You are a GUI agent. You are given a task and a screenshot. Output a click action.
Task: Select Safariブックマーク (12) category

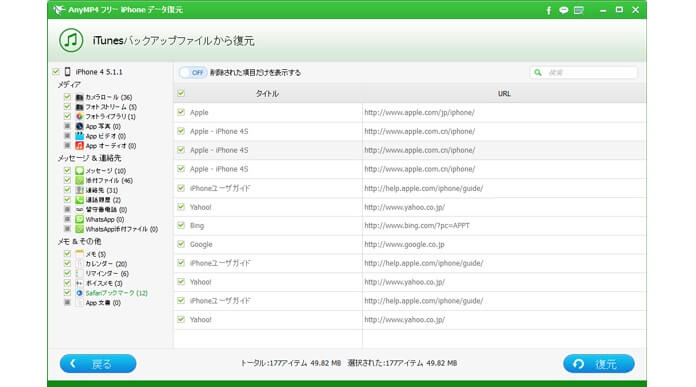[116, 293]
